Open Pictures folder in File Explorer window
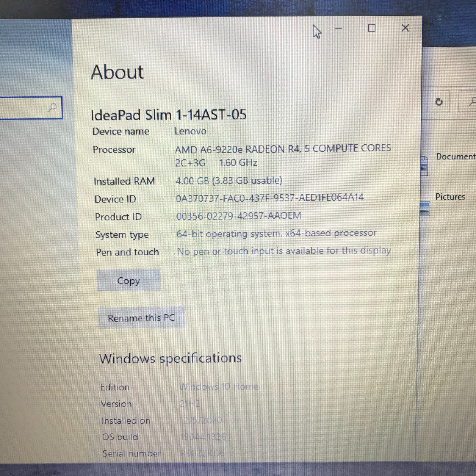This screenshot has height=476, width=476. click(443, 203)
